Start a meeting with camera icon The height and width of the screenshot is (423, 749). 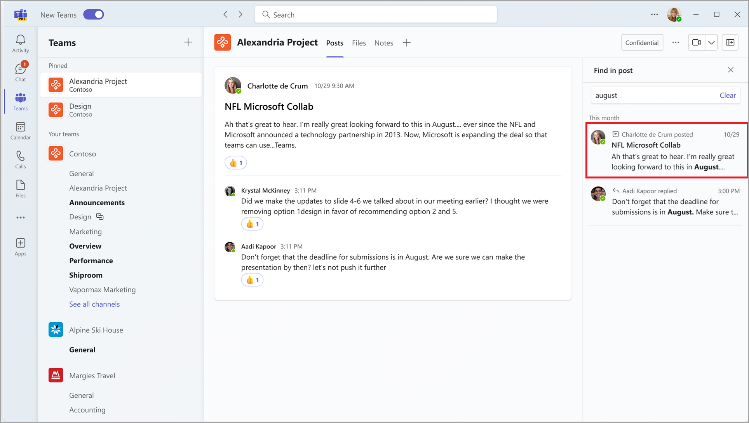coord(696,42)
